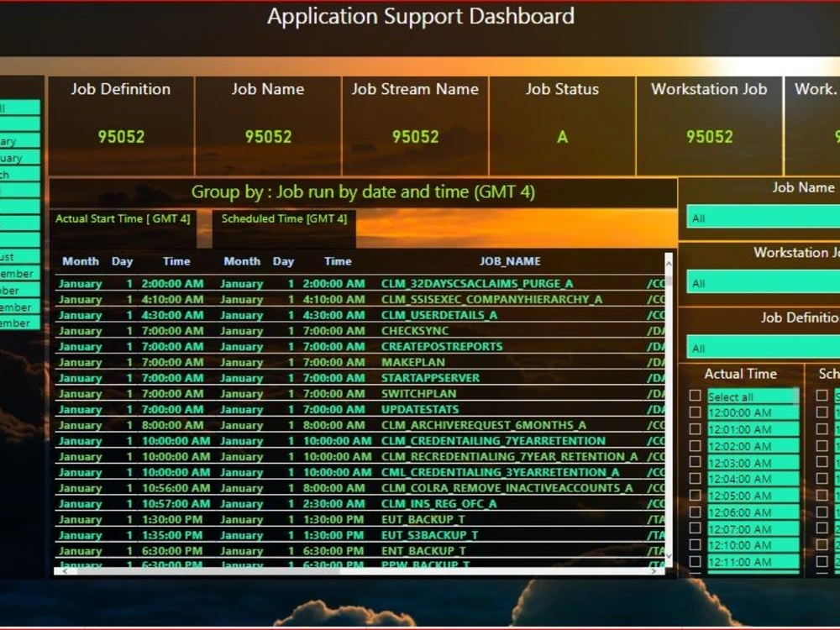840x630 pixels.
Task: Click the 12:05:00 AM Actual Time label
Action: (x=740, y=496)
